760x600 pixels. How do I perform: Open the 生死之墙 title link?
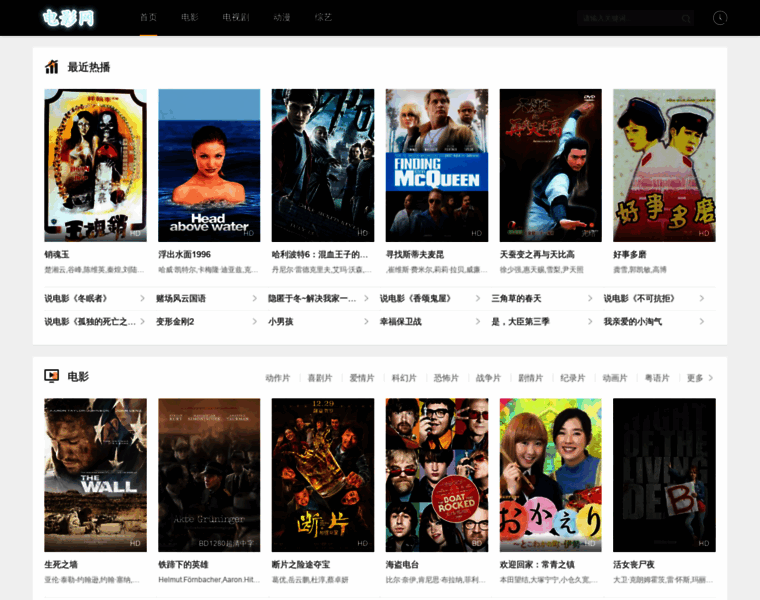[x=61, y=565]
